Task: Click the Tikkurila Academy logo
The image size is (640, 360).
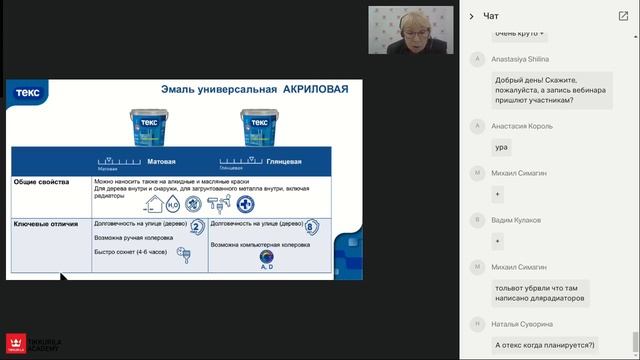Action: point(33,343)
